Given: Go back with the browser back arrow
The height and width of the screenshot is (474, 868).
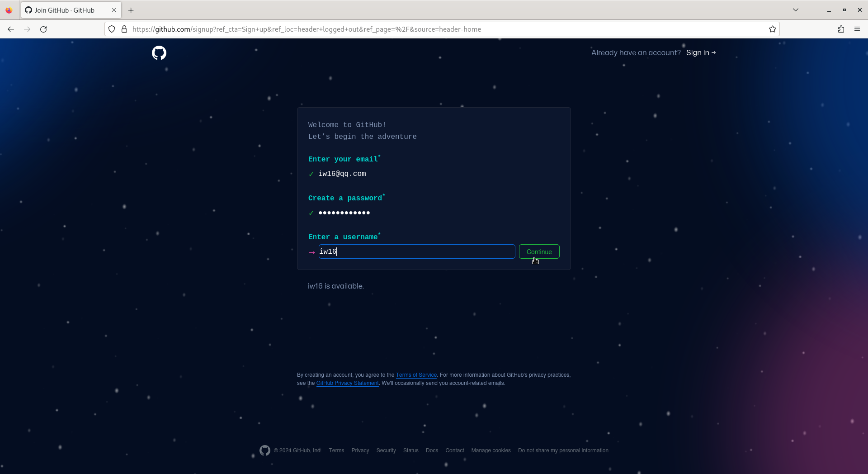Looking at the screenshot, I should 11,29.
